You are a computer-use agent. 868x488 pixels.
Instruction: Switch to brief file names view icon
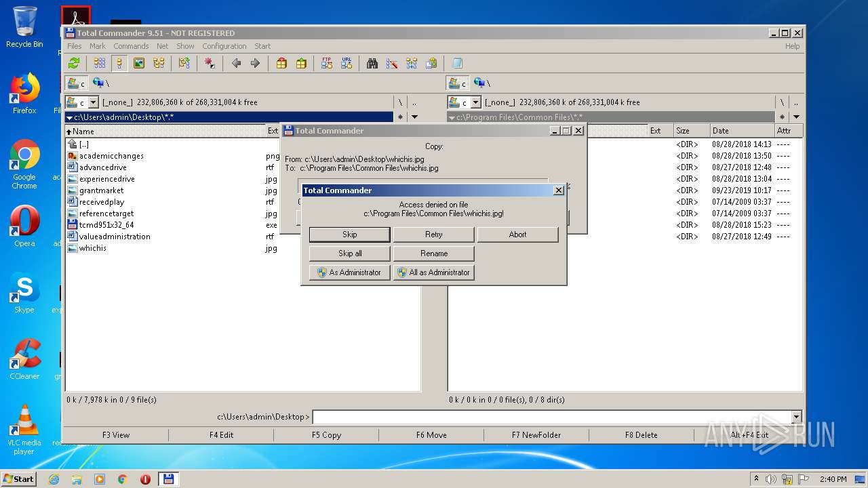point(100,63)
